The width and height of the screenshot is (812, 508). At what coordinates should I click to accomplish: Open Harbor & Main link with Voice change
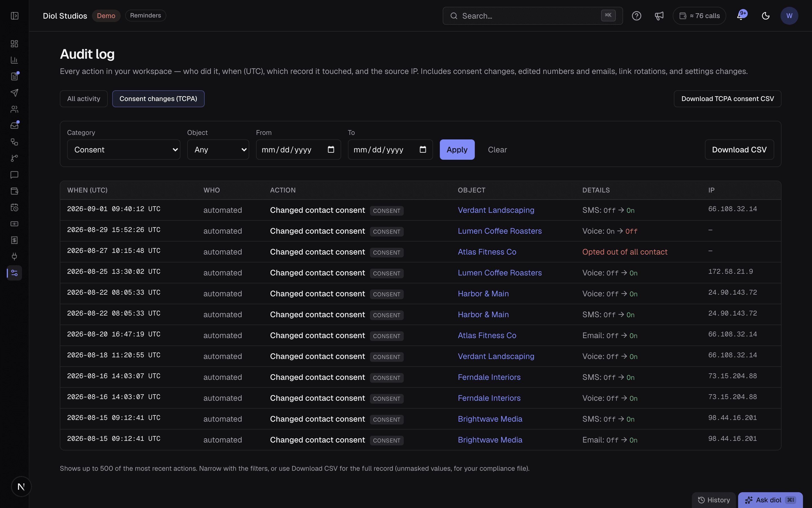[483, 293]
